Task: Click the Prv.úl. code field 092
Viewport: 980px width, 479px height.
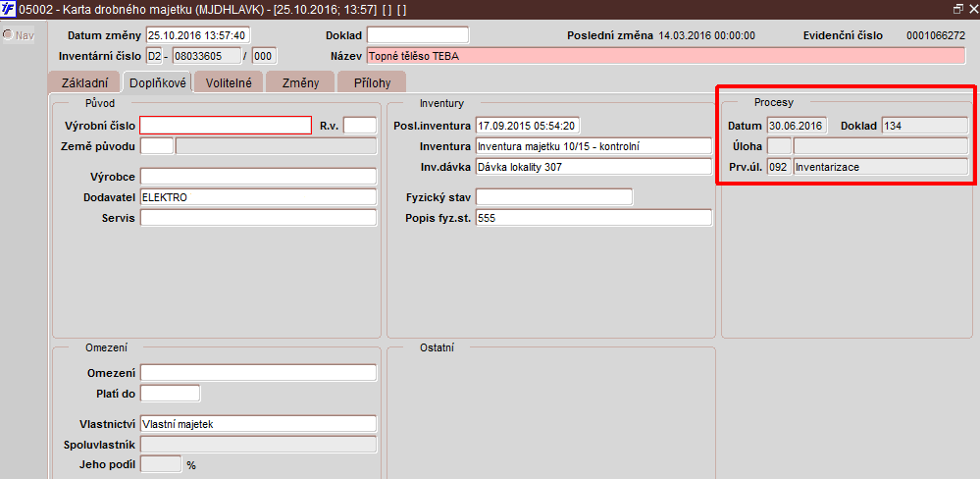Action: pyautogui.click(x=779, y=167)
